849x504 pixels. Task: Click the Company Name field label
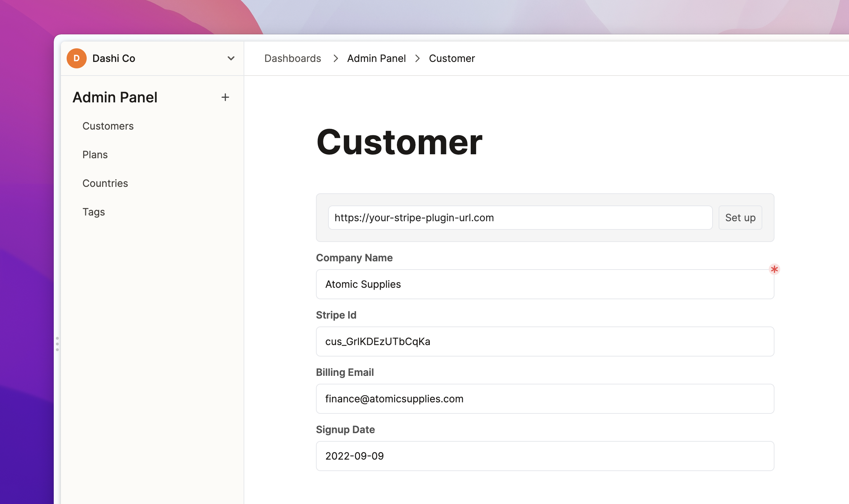click(x=354, y=258)
